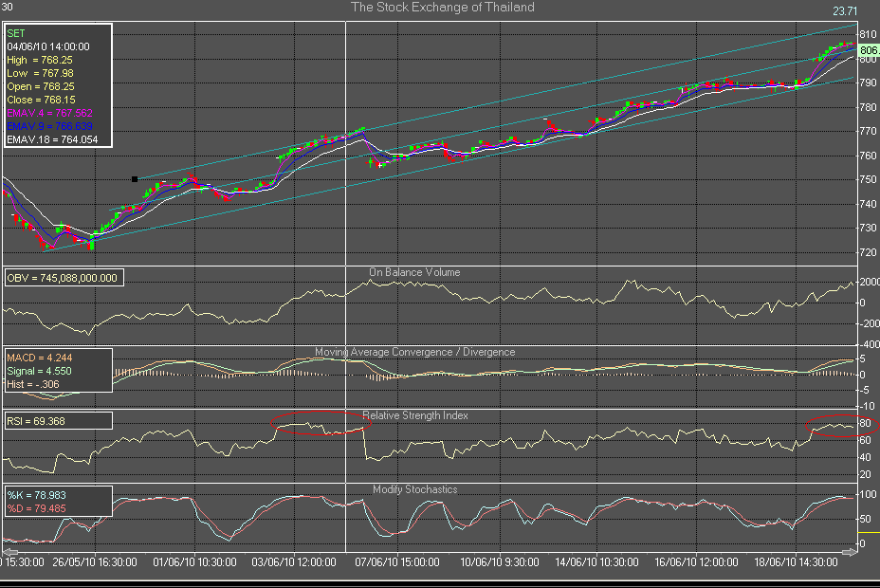Click the current price tag 806 on price axis

(870, 50)
